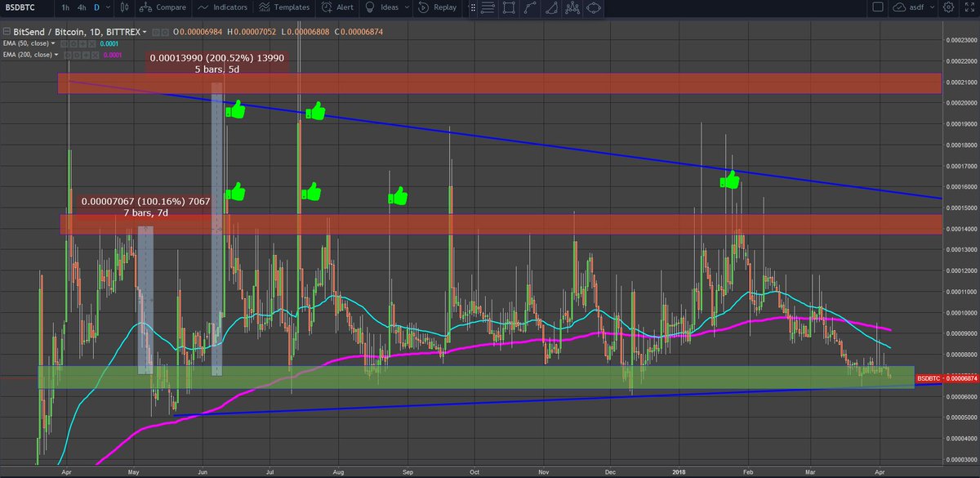Viewport: 980px width, 478px height.
Task: Start bar Replay mode
Action: [435, 8]
